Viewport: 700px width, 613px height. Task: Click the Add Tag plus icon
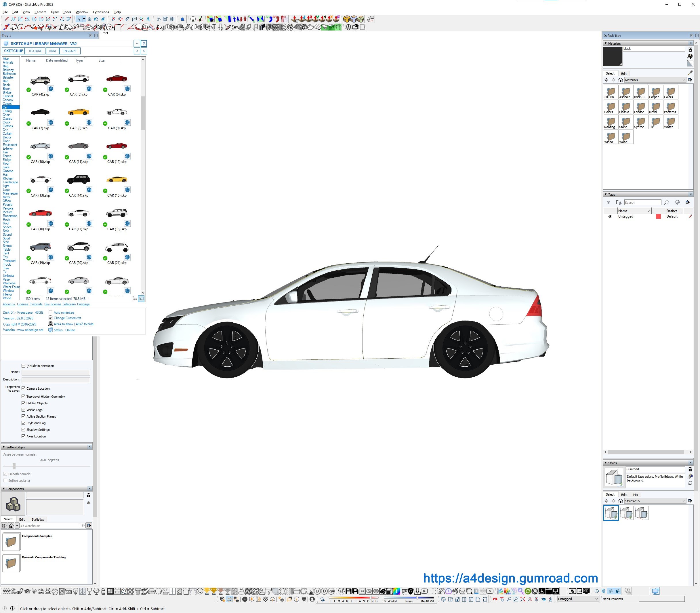pos(608,203)
